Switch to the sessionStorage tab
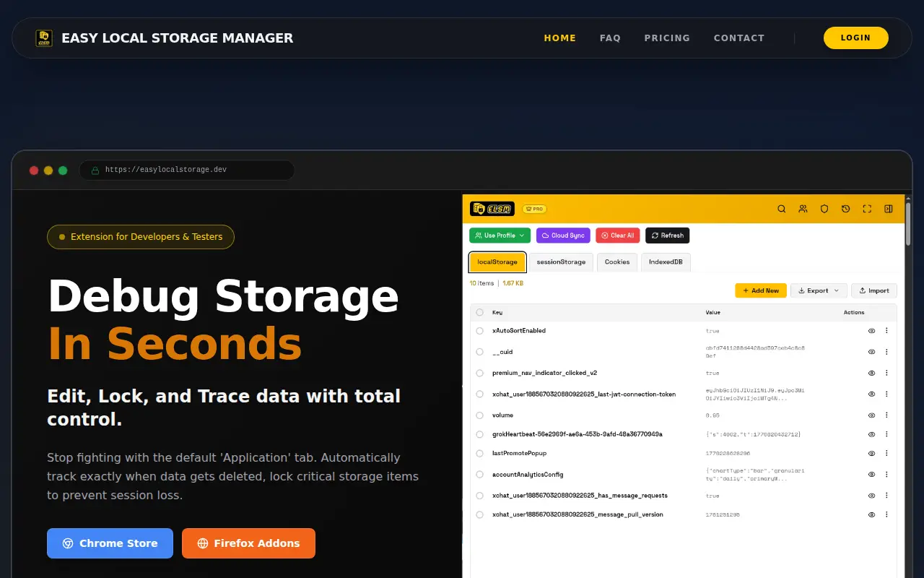 coord(561,262)
